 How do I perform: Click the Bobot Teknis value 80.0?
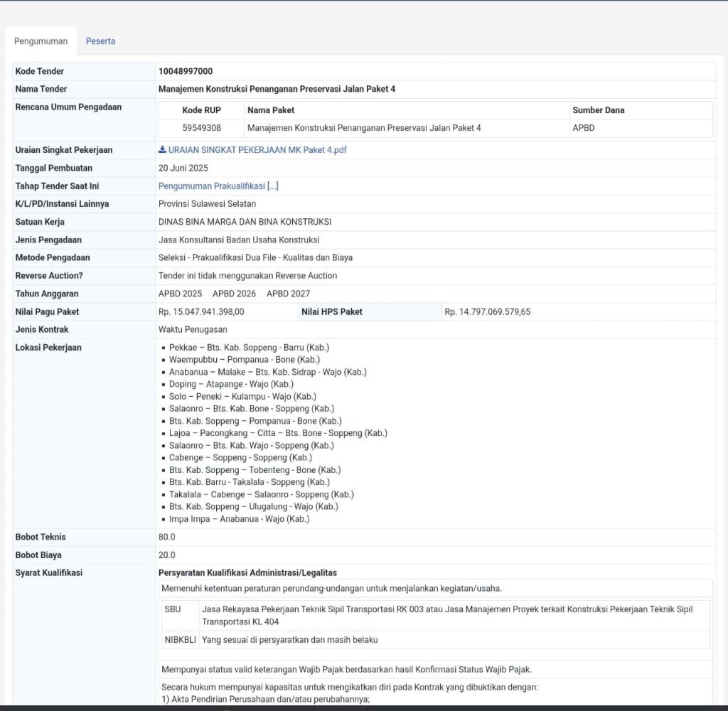(x=166, y=537)
